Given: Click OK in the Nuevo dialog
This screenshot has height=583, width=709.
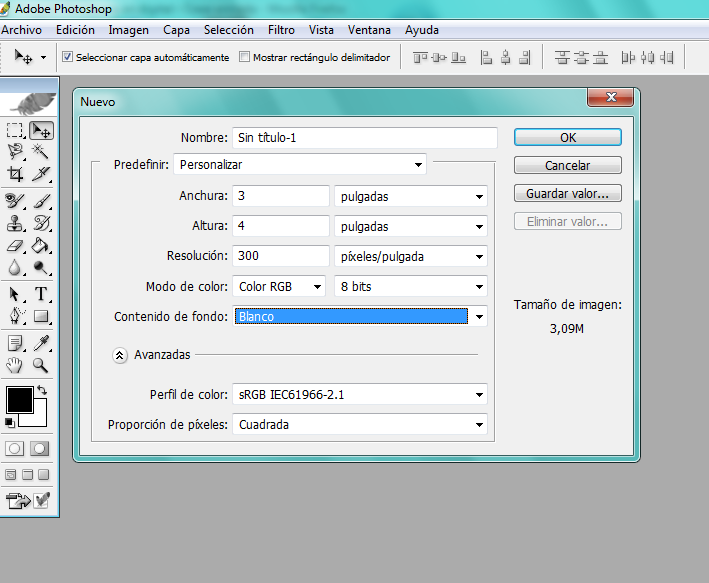Looking at the screenshot, I should pos(568,137).
